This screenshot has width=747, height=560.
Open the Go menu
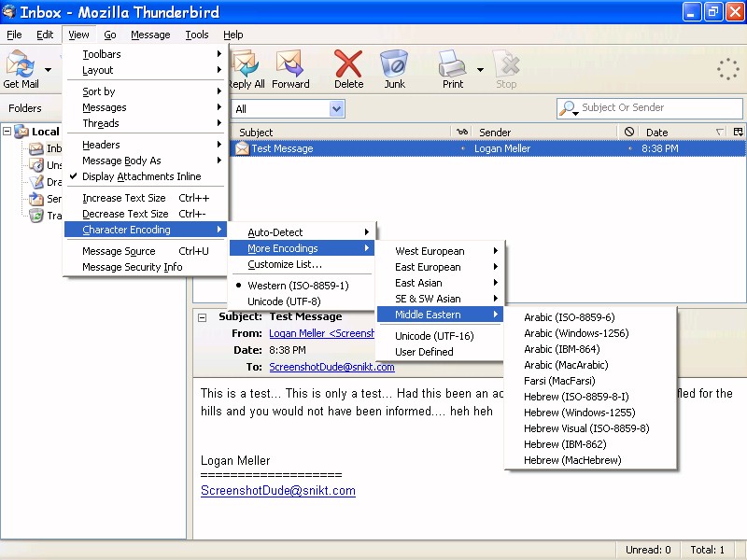point(110,35)
